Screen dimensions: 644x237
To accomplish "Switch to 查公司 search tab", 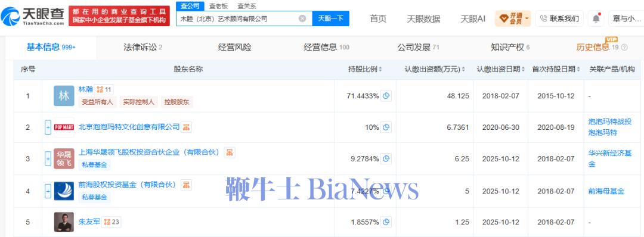I will [190, 6].
